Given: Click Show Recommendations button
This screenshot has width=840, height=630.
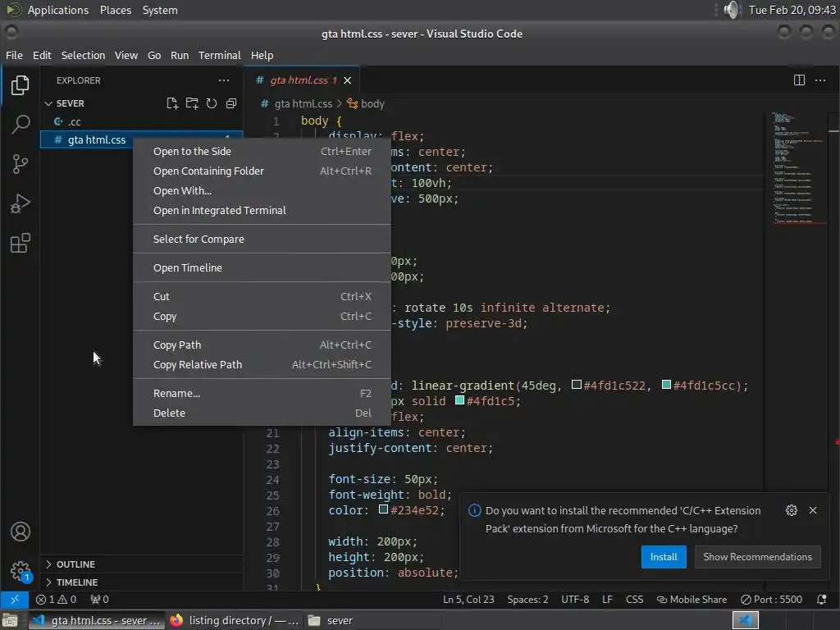Looking at the screenshot, I should tap(757, 557).
